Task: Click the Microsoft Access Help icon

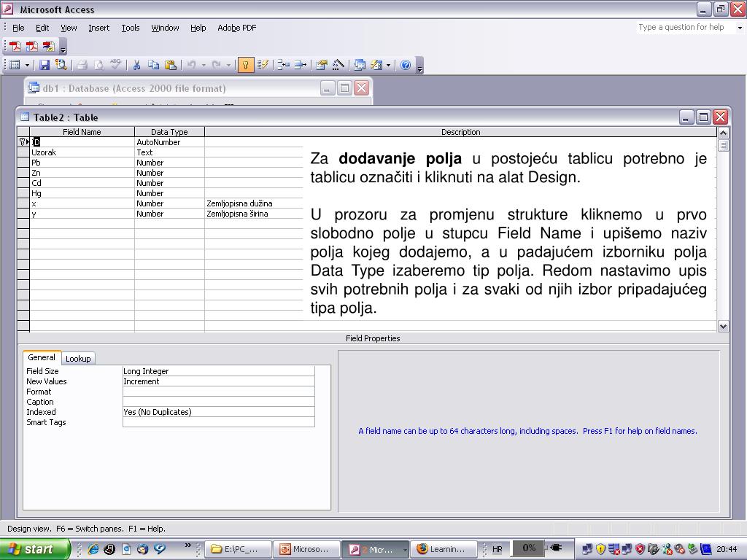Action: (406, 65)
